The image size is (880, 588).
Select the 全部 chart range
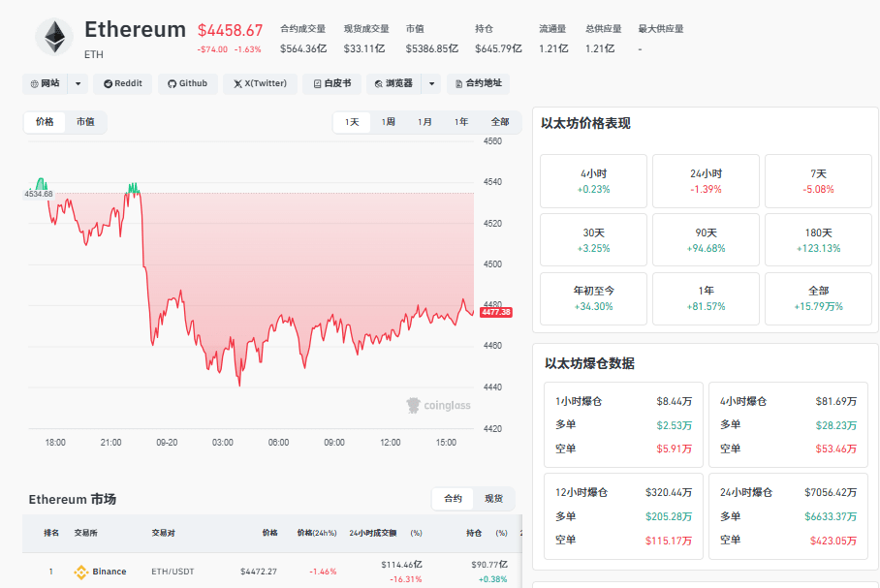click(500, 122)
